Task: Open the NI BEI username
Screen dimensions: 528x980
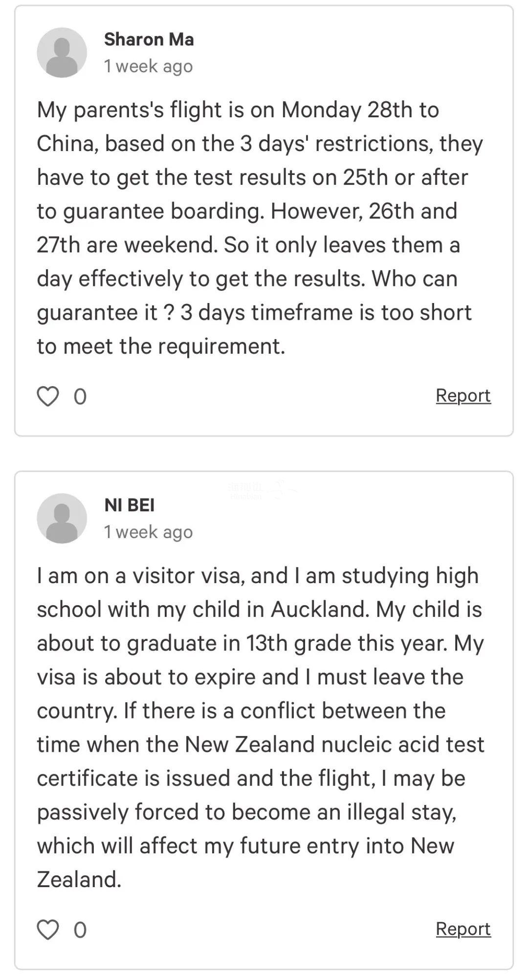Action: [130, 505]
